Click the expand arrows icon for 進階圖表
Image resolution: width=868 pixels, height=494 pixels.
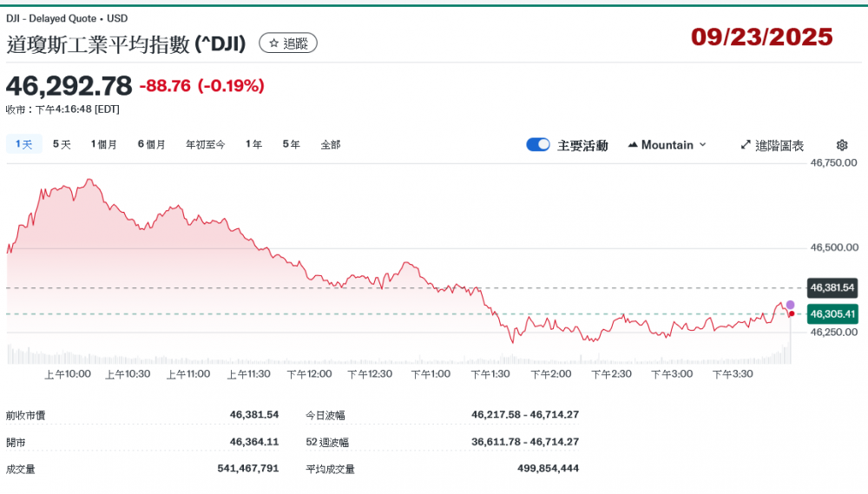[746, 145]
